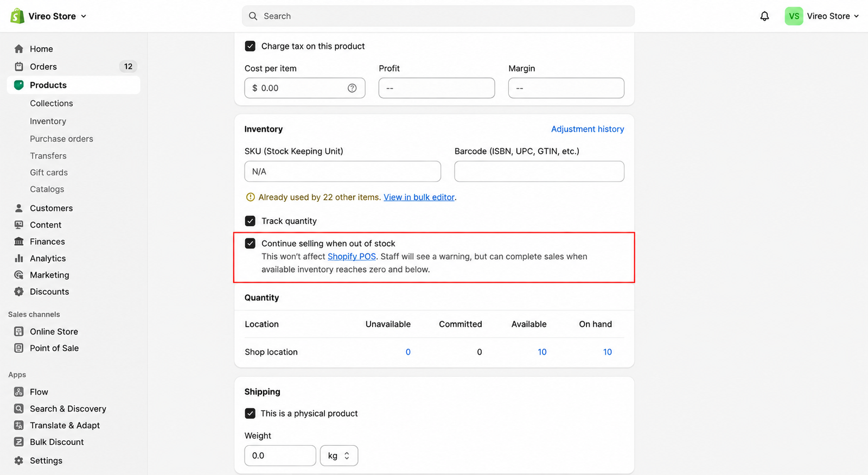The width and height of the screenshot is (868, 475).
Task: Click View in bulk editor link
Action: [x=419, y=197]
